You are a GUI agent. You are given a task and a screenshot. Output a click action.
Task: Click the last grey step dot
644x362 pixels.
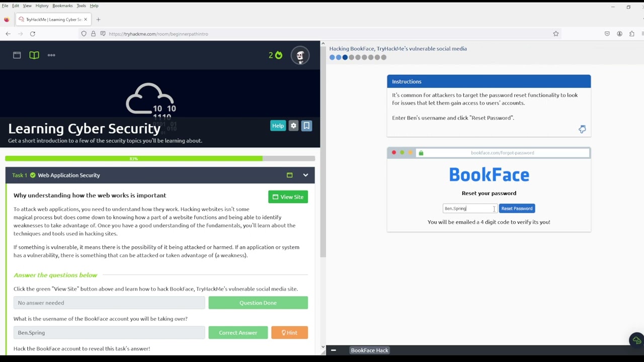(384, 57)
